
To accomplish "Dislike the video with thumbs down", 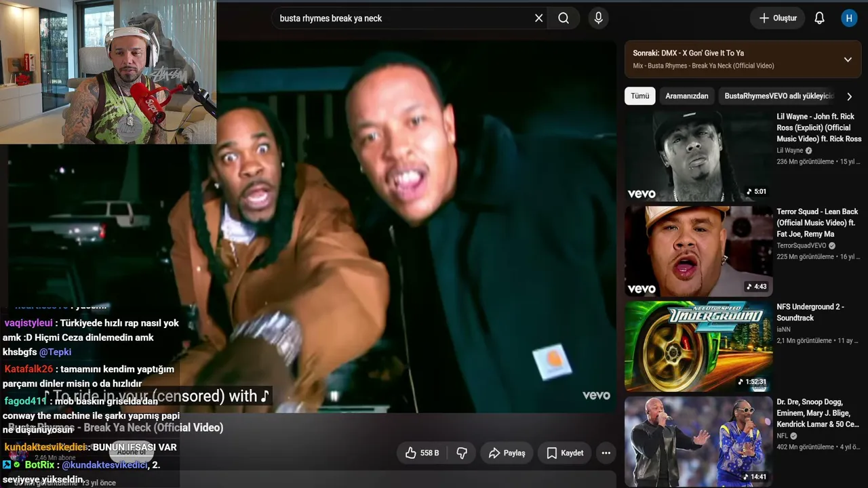I will pos(462,453).
